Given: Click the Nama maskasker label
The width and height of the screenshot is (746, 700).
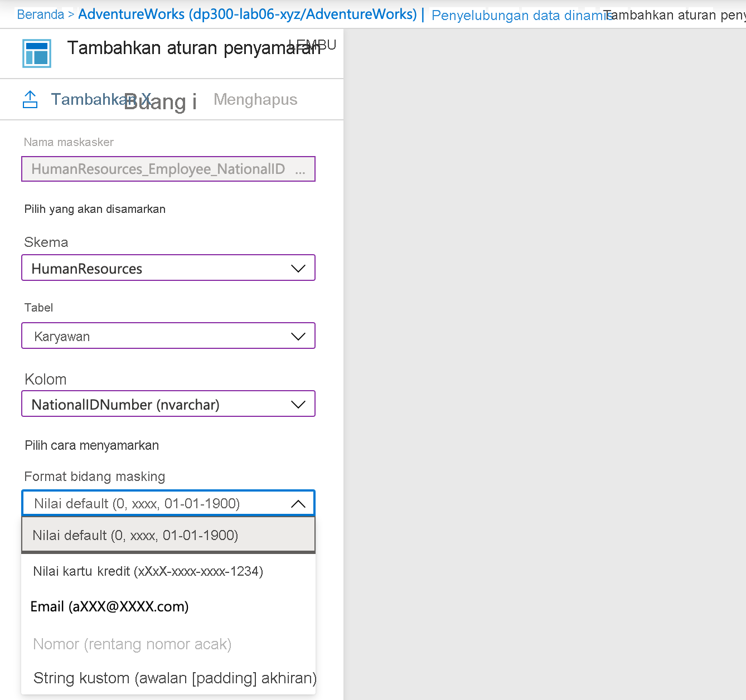Looking at the screenshot, I should point(69,142).
